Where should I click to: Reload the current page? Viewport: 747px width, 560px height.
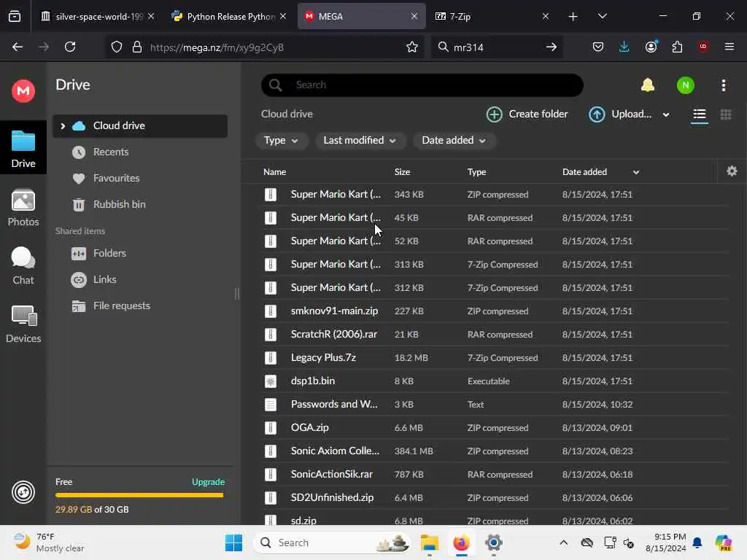click(x=70, y=47)
